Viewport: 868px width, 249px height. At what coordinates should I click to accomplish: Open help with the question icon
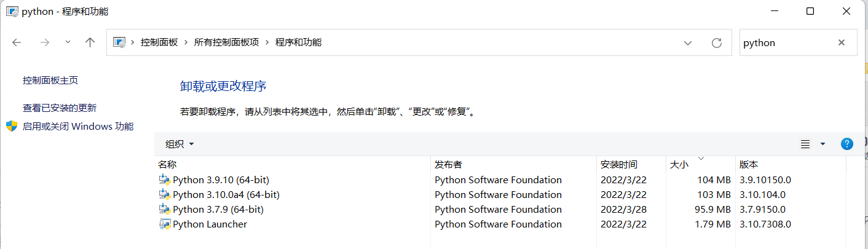point(846,144)
